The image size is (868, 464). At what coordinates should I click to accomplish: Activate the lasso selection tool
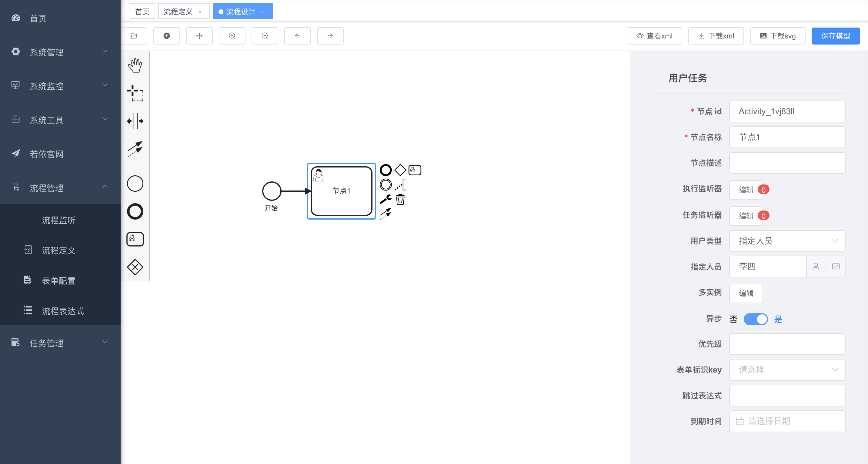click(135, 93)
